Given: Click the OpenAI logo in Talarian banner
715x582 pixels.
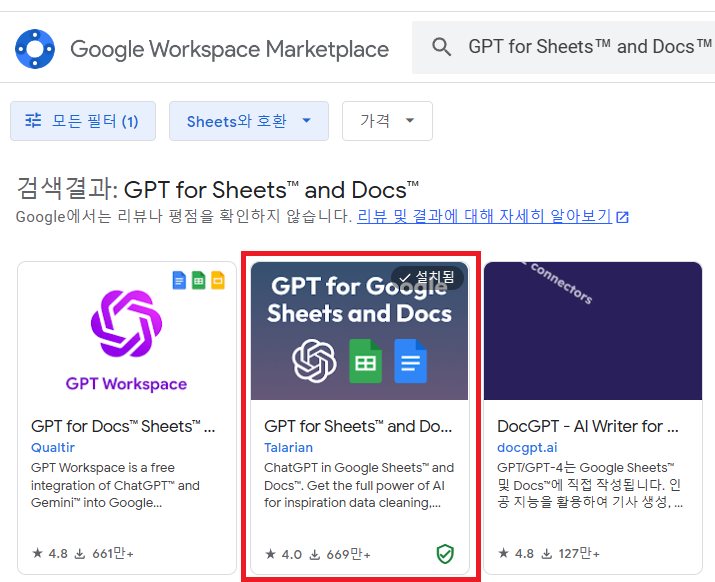Looking at the screenshot, I should click(314, 360).
